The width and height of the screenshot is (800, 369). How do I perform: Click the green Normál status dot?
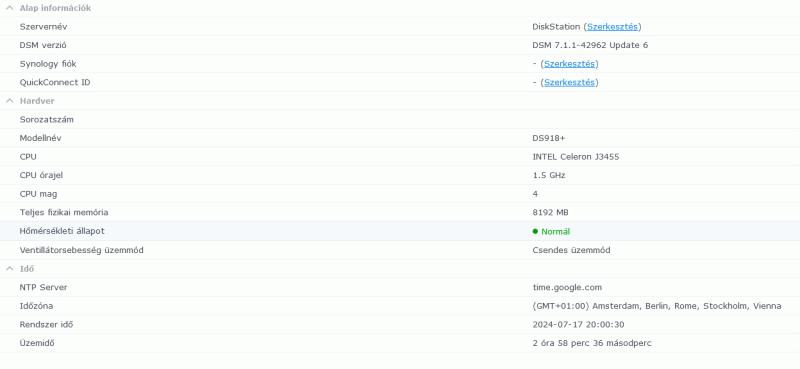tap(535, 232)
